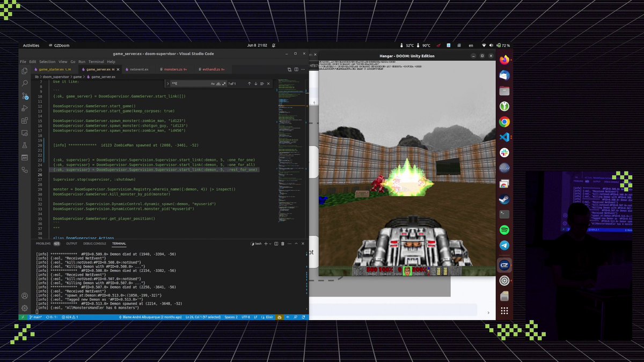Open the Go menu
This screenshot has width=644, height=362.
tap(74, 62)
